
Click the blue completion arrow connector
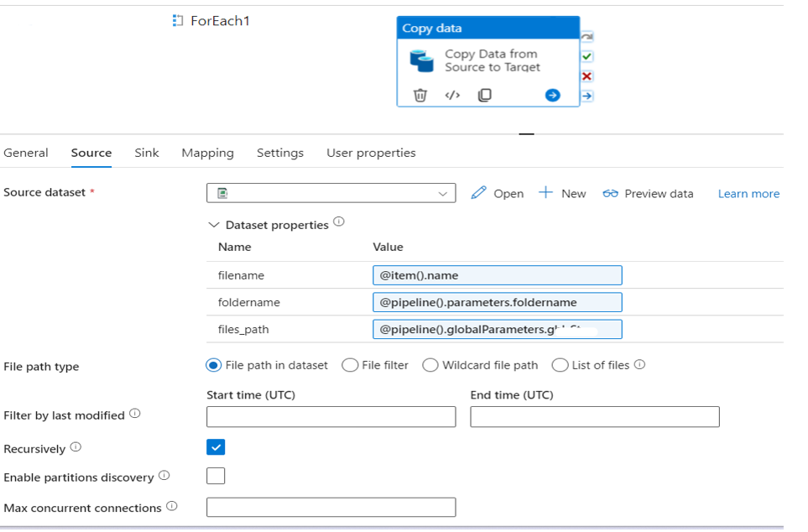587,96
